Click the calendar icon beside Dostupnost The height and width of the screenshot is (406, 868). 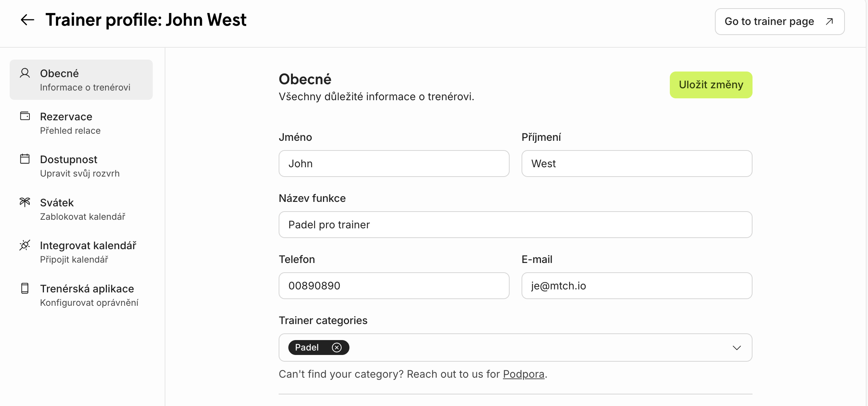[x=25, y=159]
